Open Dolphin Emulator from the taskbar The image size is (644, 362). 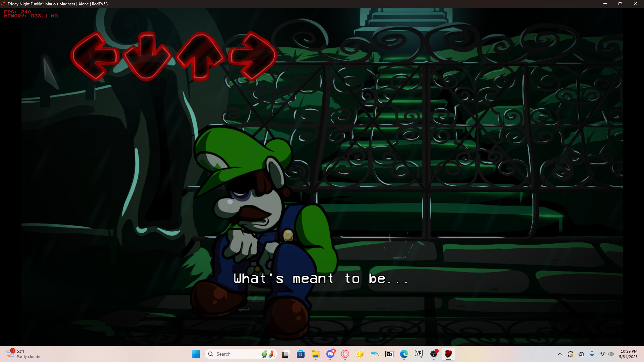tap(374, 354)
